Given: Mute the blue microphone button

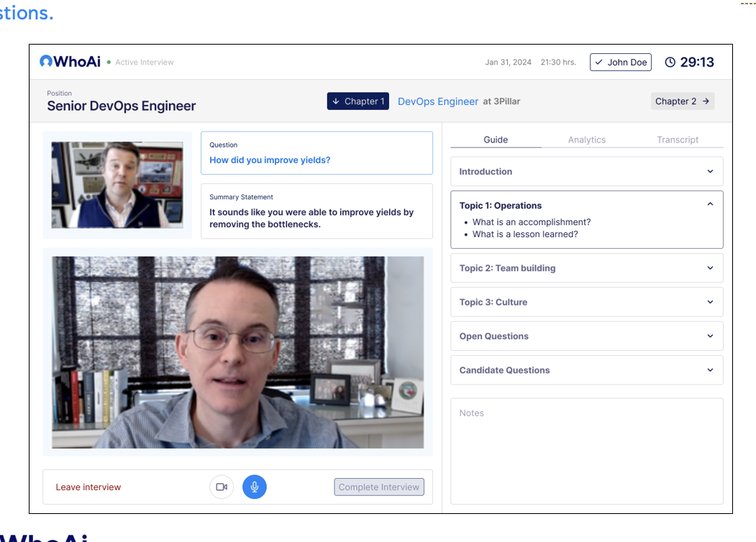Looking at the screenshot, I should [x=254, y=487].
